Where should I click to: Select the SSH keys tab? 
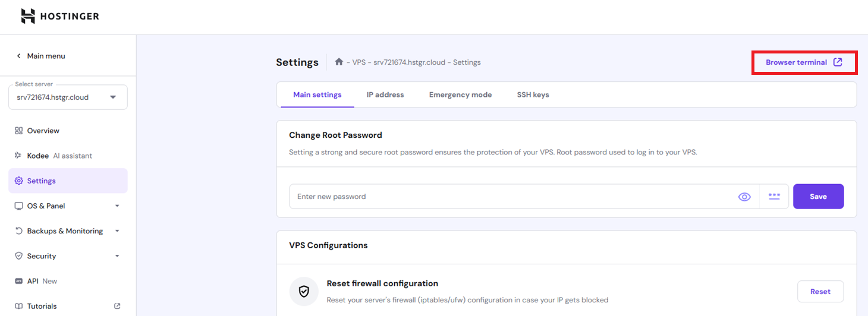[533, 95]
